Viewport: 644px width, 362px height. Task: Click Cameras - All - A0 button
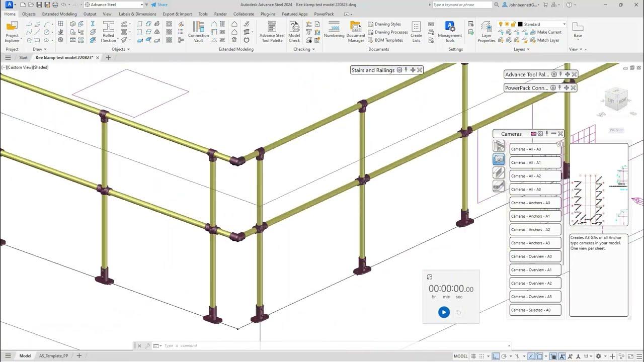click(535, 149)
